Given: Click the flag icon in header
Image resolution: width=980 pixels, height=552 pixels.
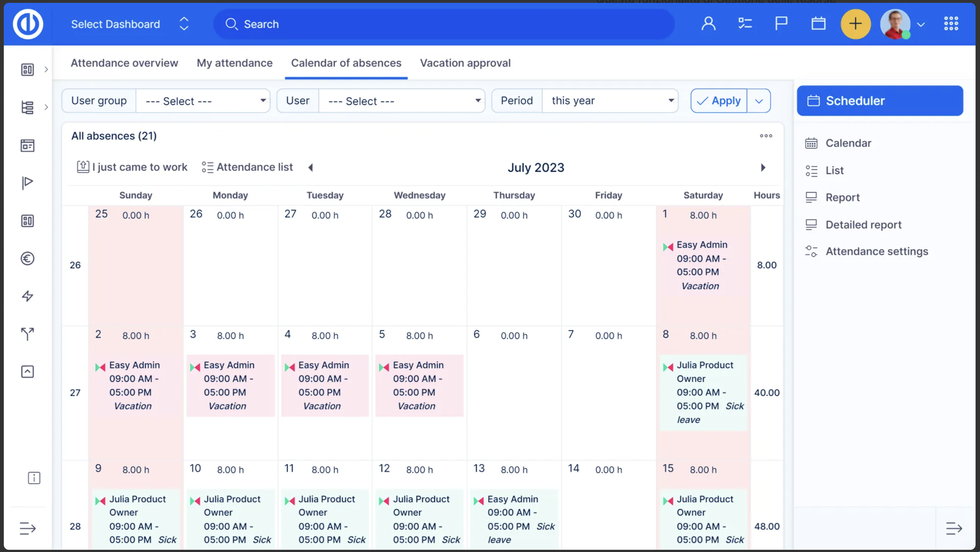Looking at the screenshot, I should [x=781, y=23].
